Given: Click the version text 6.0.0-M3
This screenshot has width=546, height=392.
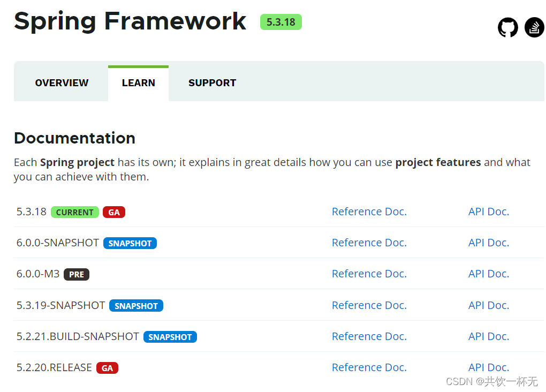Looking at the screenshot, I should [x=38, y=274].
